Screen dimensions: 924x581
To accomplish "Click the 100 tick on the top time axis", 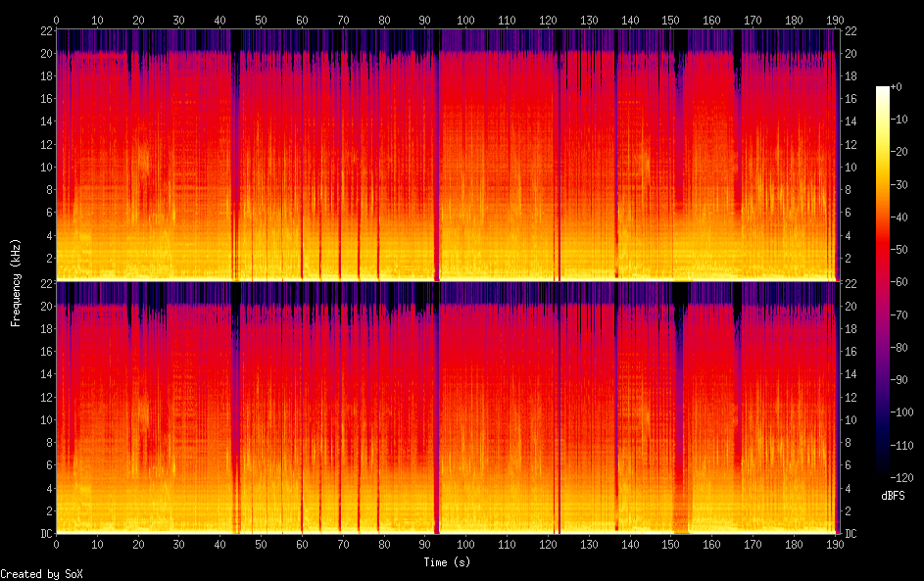I will point(465,20).
